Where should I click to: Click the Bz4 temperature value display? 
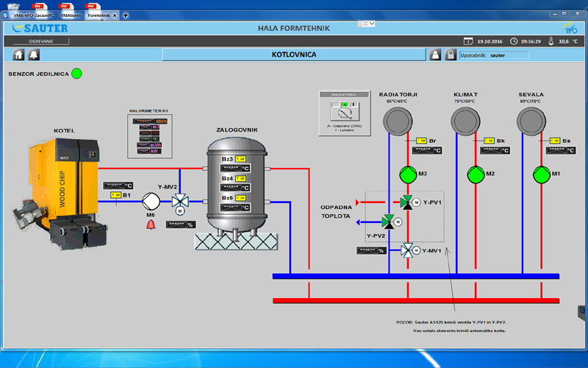coord(235,188)
